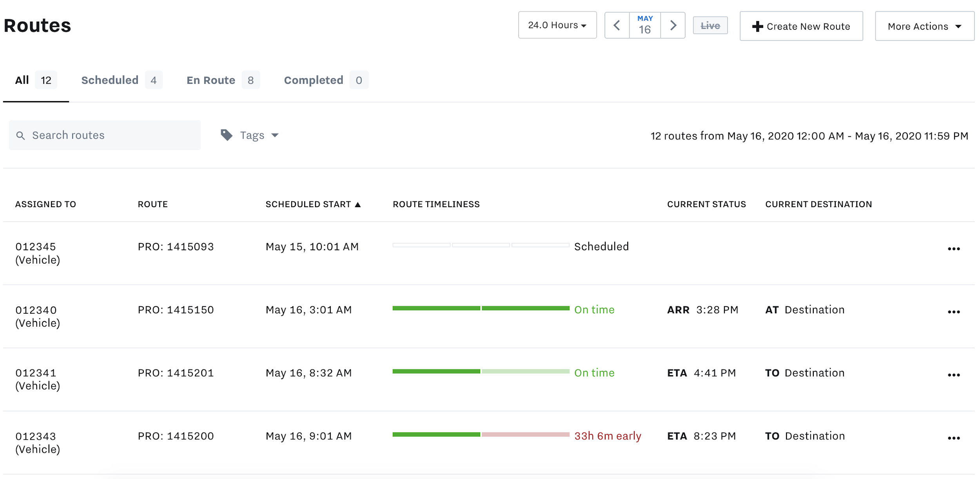Go to previous day arrow

click(617, 25)
